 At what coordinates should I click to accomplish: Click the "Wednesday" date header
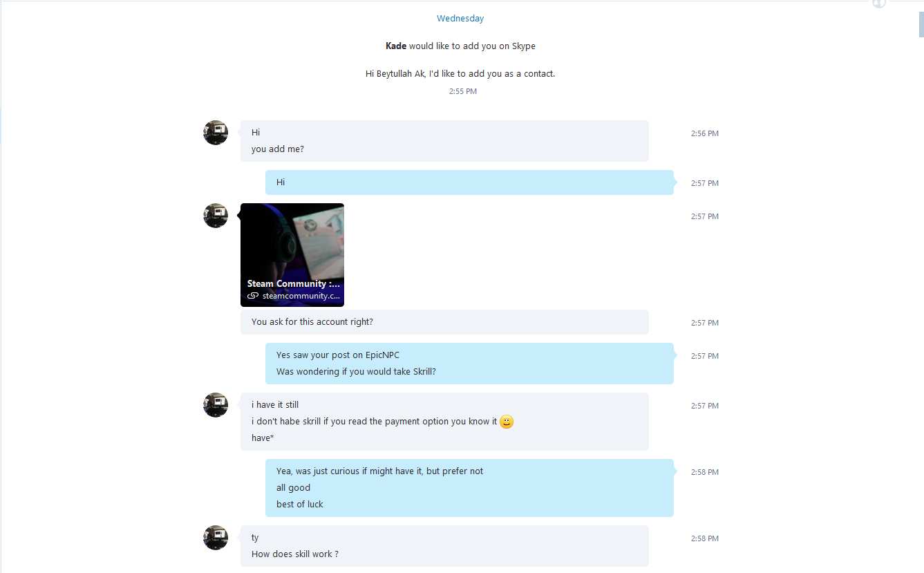(x=460, y=19)
